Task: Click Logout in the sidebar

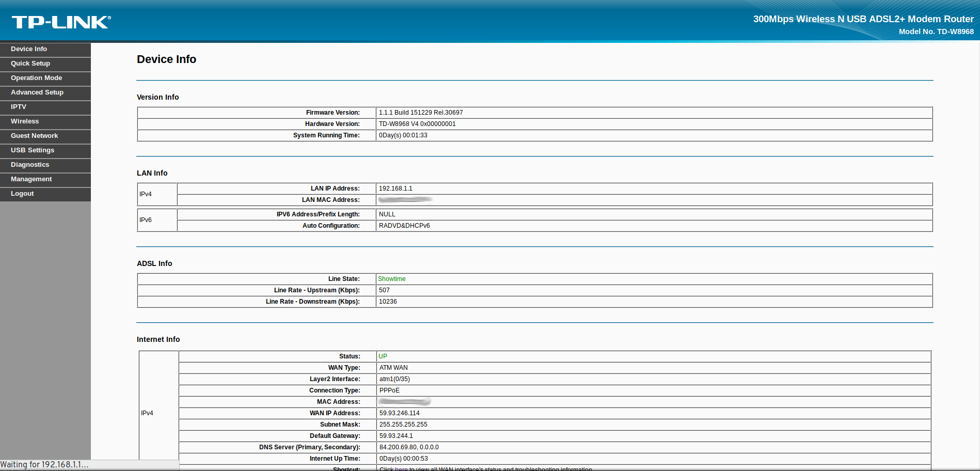Action: [x=22, y=194]
